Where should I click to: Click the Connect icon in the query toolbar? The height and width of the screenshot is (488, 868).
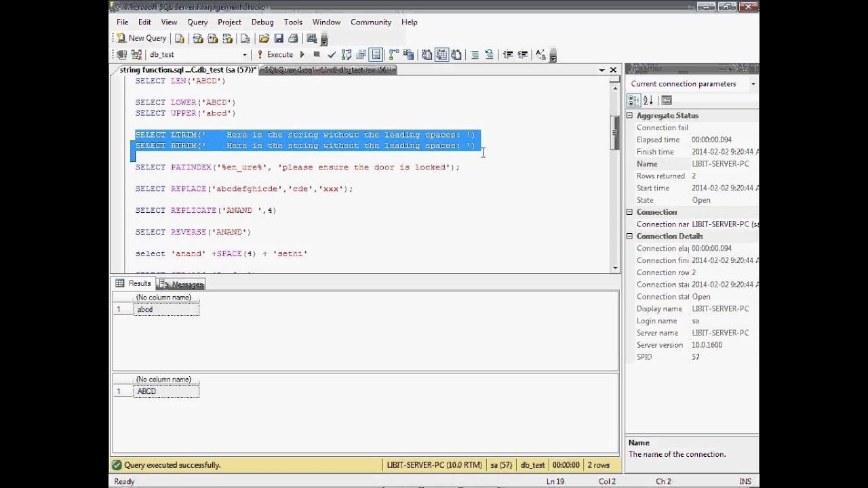pos(121,55)
